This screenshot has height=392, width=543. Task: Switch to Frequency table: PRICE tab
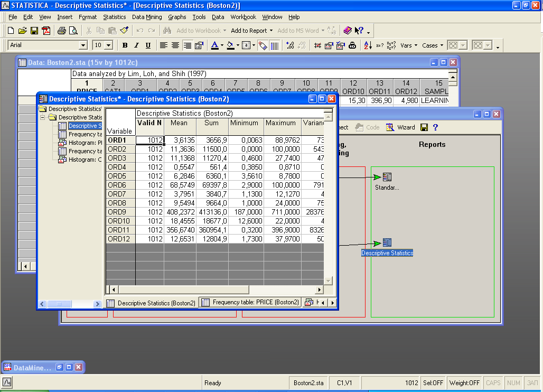click(x=250, y=303)
